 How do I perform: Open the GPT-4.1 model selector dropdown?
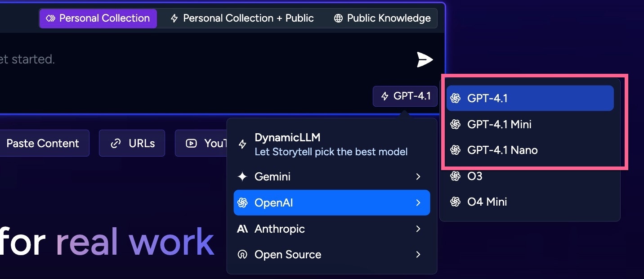point(405,96)
